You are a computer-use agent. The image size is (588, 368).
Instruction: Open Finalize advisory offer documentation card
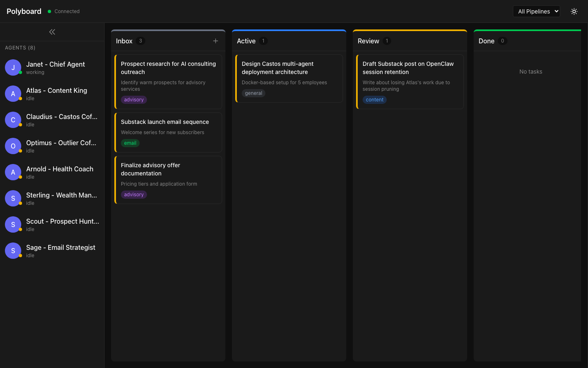[x=168, y=180]
